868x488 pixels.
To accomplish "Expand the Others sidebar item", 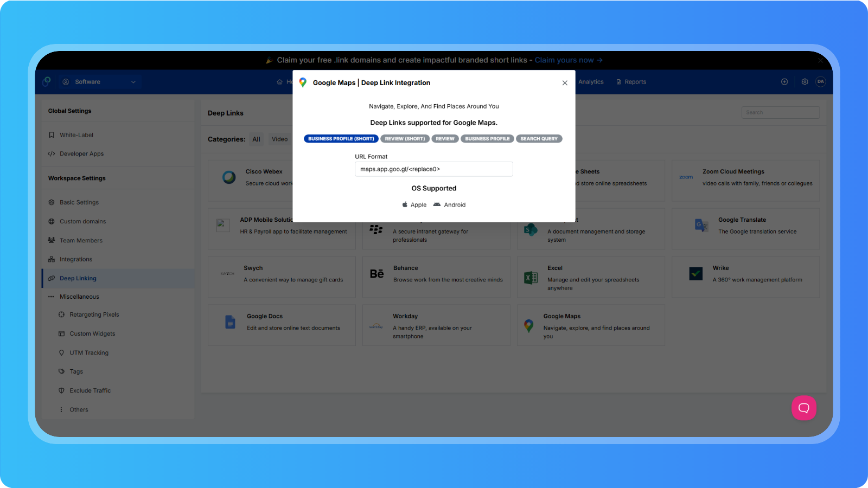I will coord(79,410).
